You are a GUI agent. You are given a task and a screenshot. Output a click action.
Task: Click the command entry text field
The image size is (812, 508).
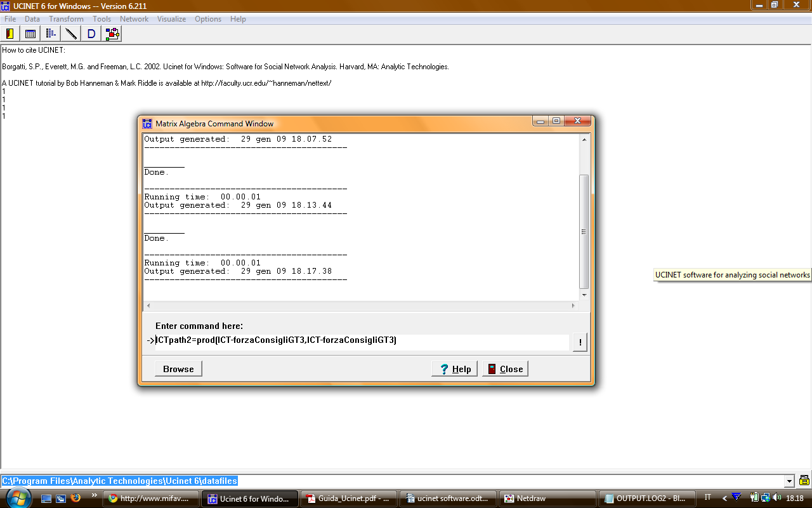coord(362,341)
